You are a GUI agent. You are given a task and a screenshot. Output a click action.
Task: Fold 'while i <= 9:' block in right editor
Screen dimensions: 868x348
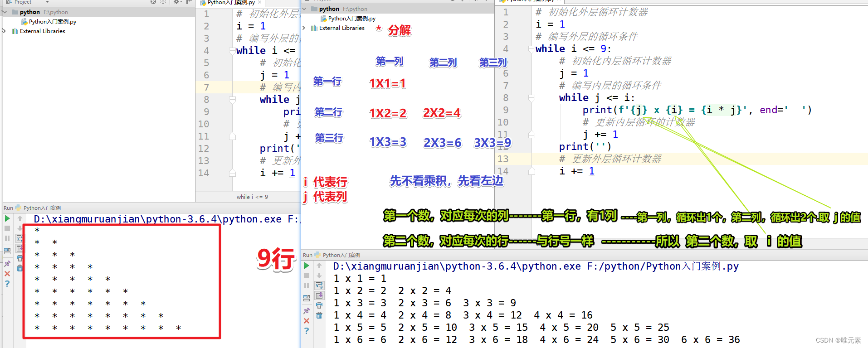(x=532, y=49)
